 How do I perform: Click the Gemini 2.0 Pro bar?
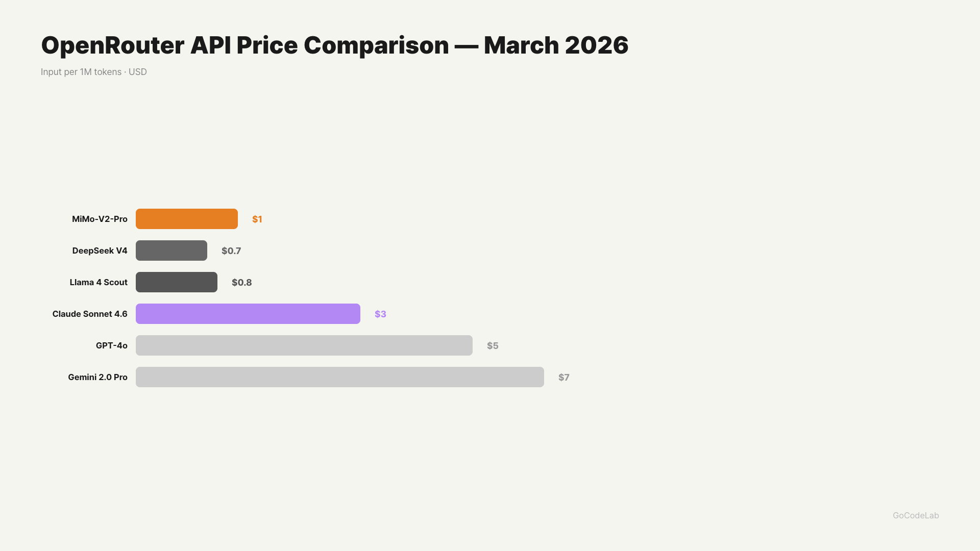[339, 377]
